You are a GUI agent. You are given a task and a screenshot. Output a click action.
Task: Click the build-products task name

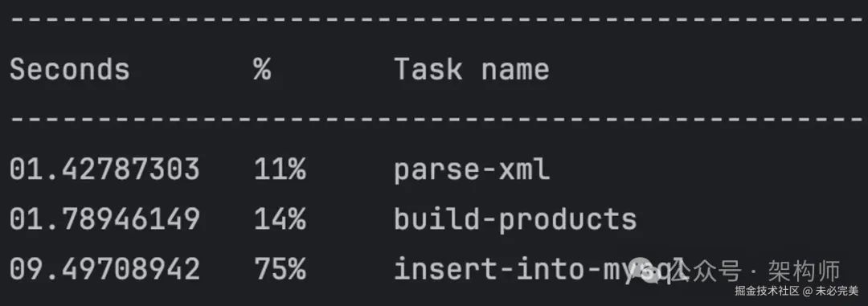(515, 220)
